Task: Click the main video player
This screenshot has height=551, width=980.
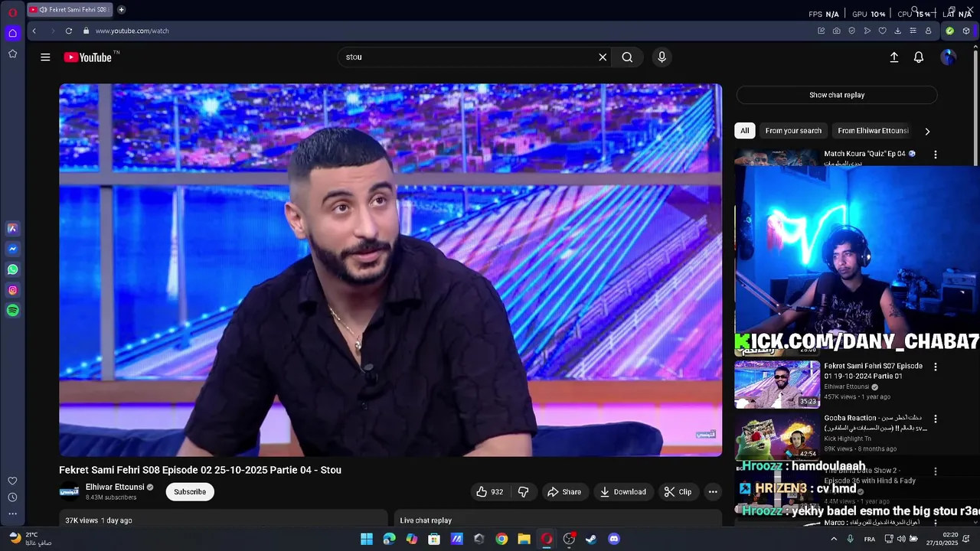Action: coord(390,270)
